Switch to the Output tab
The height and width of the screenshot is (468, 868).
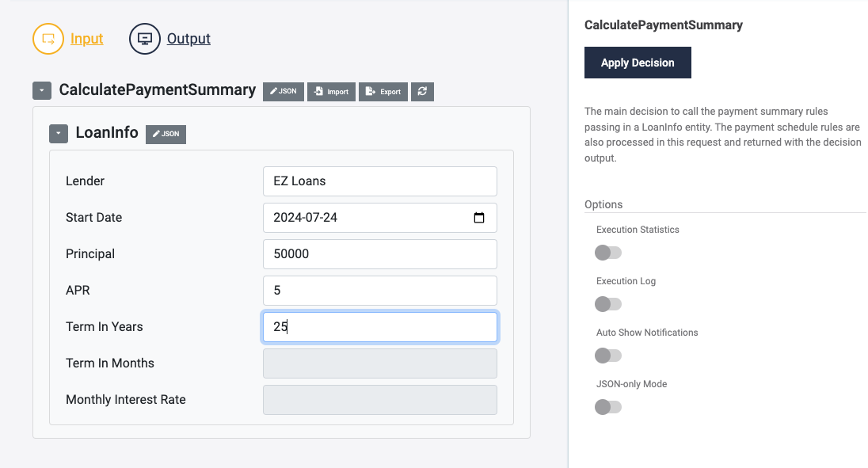click(x=188, y=39)
